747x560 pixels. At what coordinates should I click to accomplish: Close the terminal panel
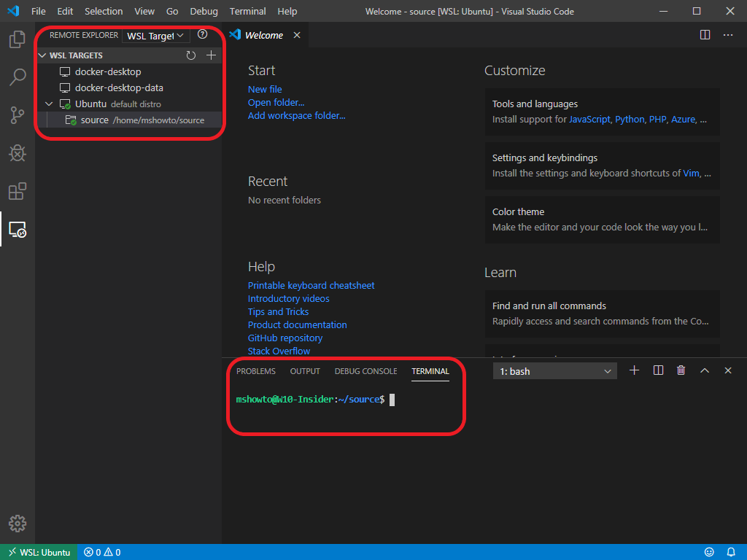[x=728, y=370]
